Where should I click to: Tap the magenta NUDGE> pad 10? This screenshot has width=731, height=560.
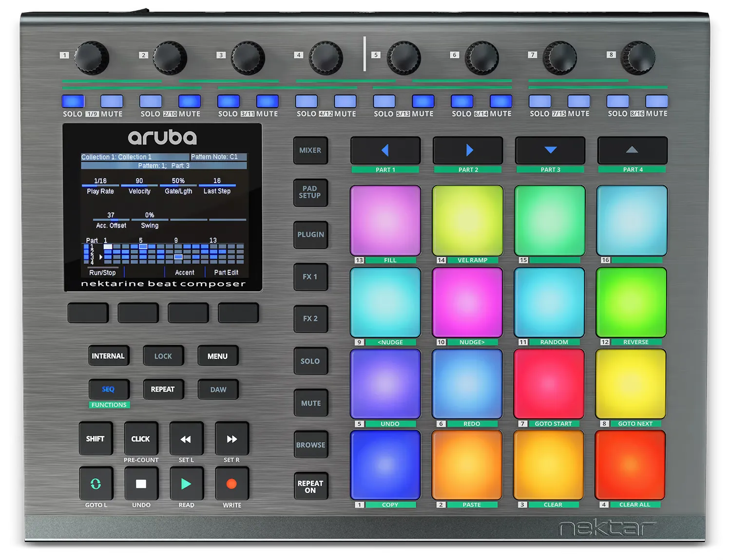[x=467, y=302]
